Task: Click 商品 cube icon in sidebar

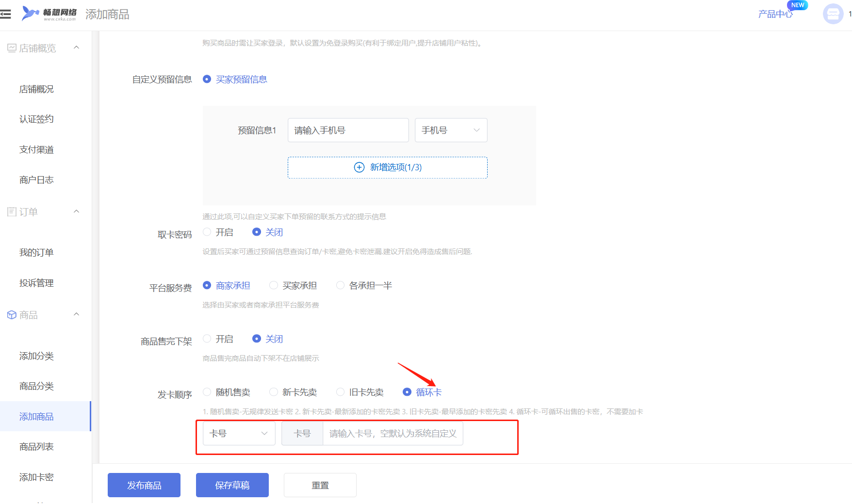Action: click(12, 315)
